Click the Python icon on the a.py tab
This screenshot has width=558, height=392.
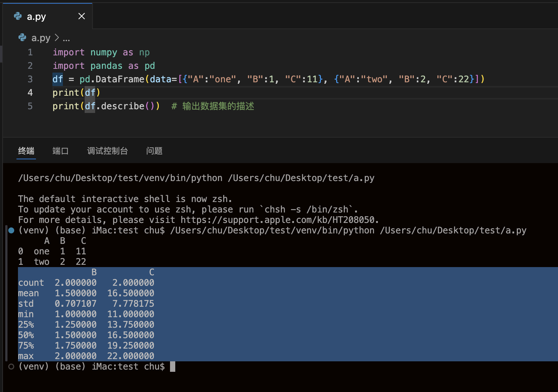coord(18,16)
